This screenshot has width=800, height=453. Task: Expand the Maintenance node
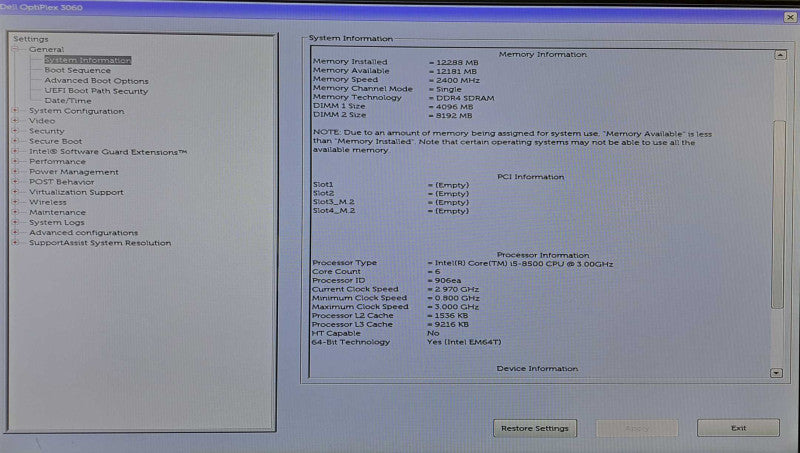(x=15, y=212)
